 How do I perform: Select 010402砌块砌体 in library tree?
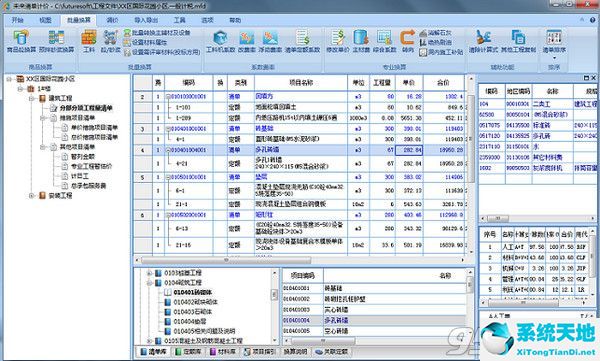pyautogui.click(x=195, y=302)
